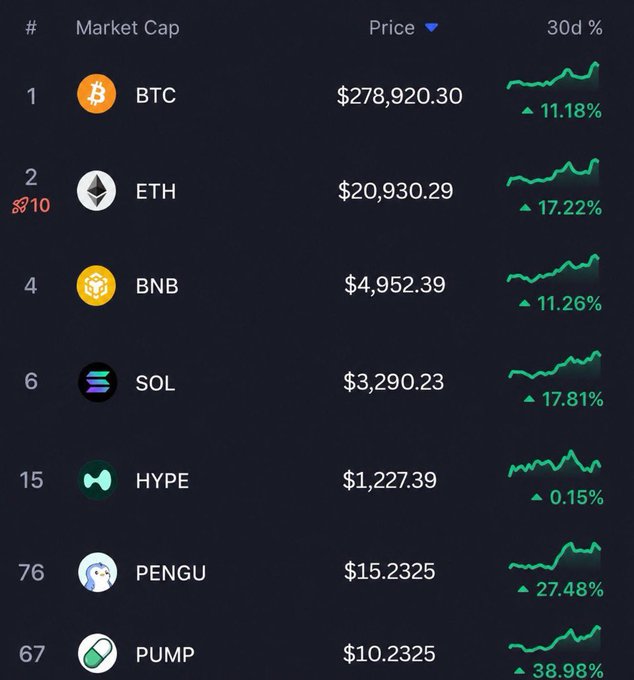
Task: Tap the HYPE teal logo icon
Action: (97, 480)
